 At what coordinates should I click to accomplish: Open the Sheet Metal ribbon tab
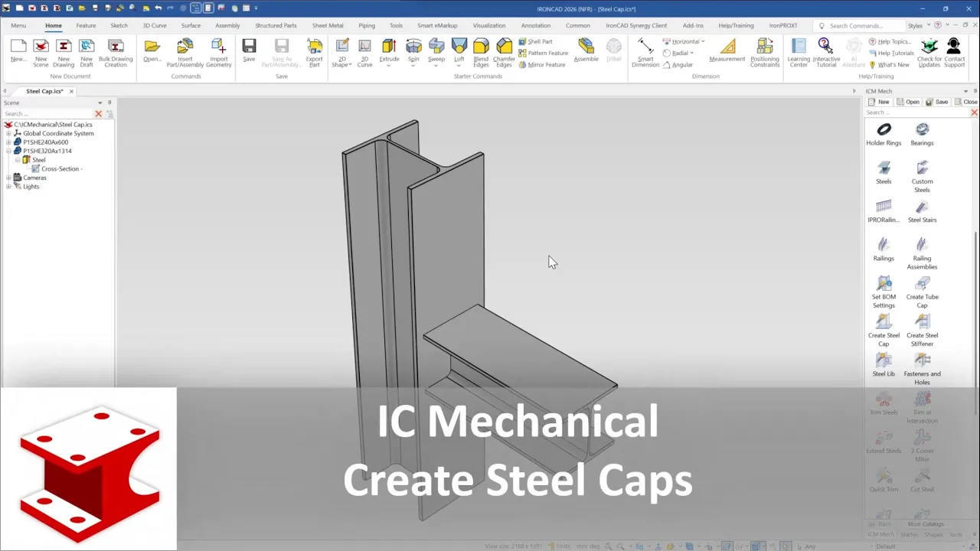pos(328,25)
